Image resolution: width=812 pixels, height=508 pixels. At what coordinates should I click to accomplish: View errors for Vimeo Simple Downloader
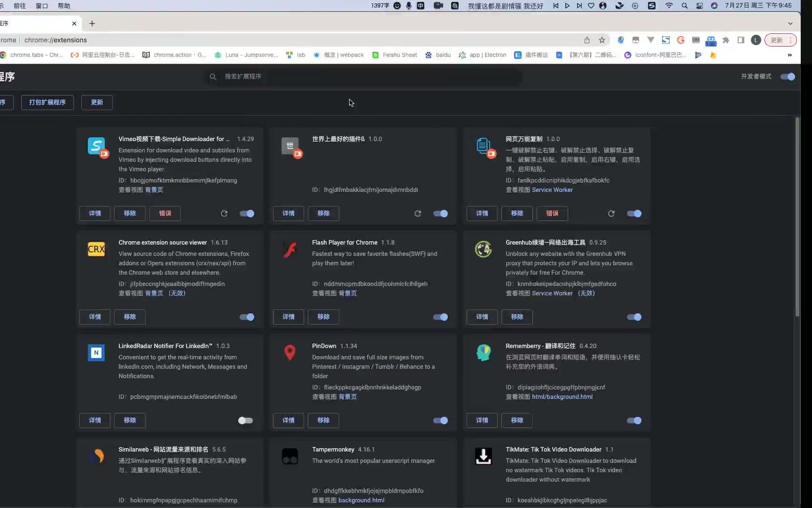coord(165,214)
